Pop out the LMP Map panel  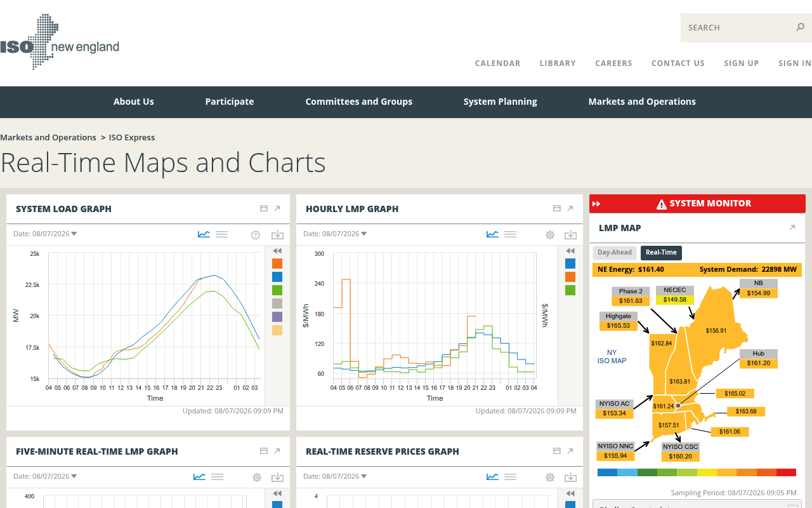click(x=792, y=227)
